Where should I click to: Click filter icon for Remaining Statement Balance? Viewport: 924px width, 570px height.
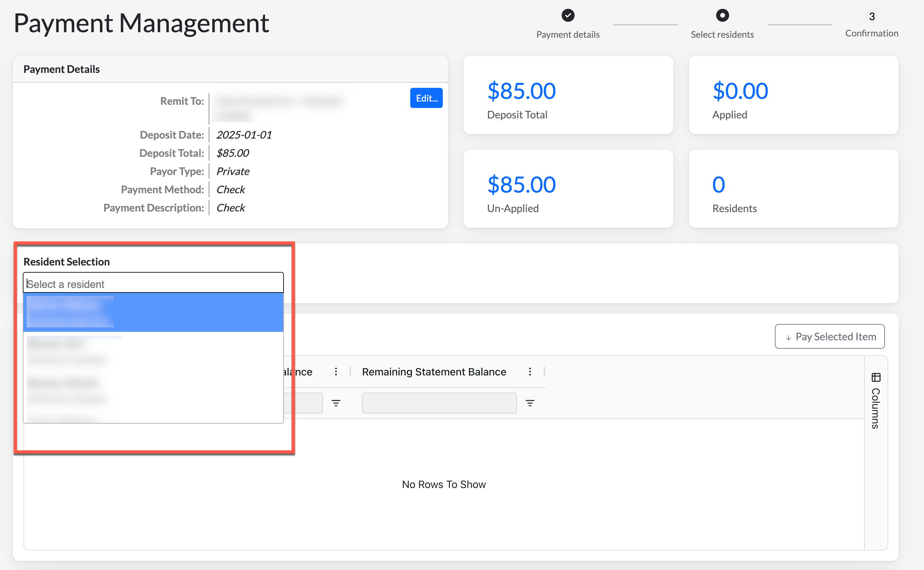[x=529, y=403]
